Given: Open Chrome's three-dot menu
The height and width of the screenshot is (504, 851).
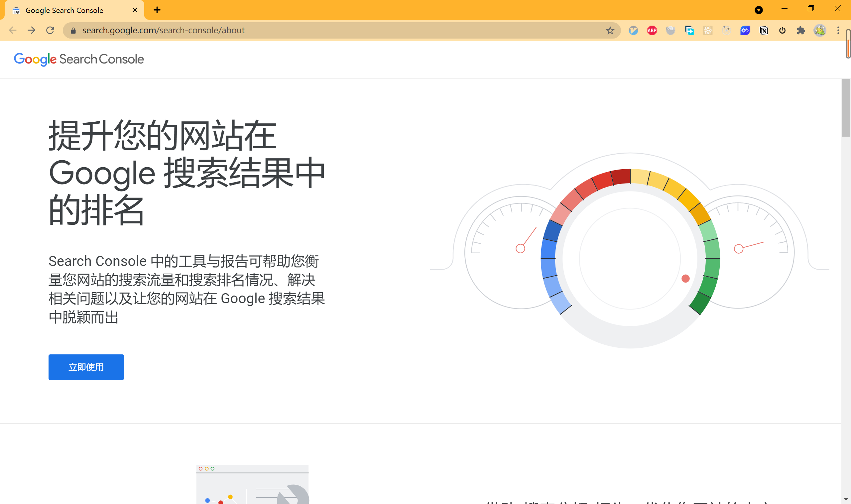Looking at the screenshot, I should click(x=838, y=30).
